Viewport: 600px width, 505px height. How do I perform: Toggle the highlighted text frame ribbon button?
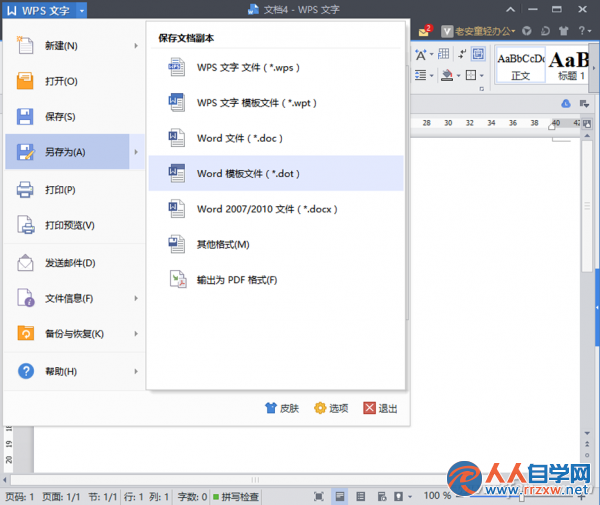pos(478,54)
